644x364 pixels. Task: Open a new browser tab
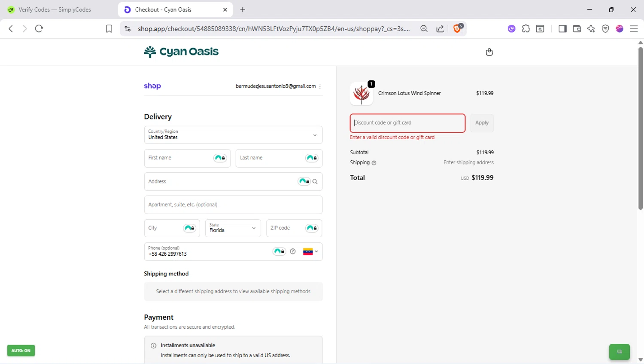[243, 9]
